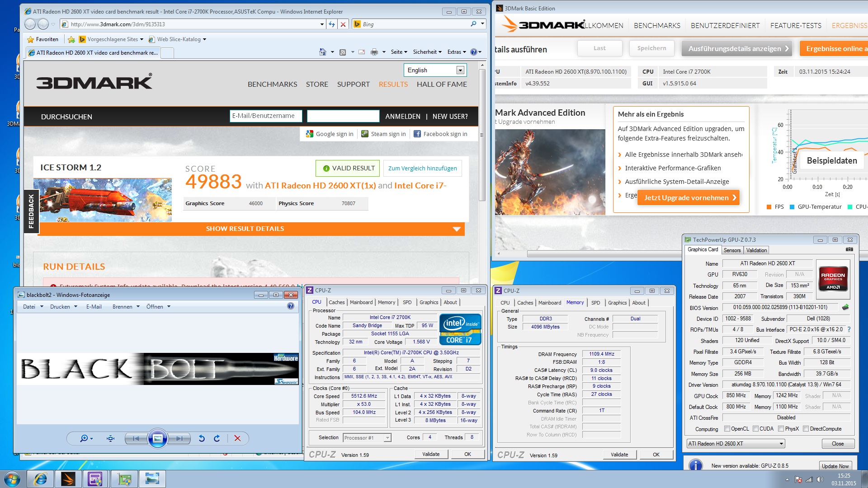Open the Windows Start button
Image resolution: width=868 pixels, height=488 pixels.
pos(12,479)
